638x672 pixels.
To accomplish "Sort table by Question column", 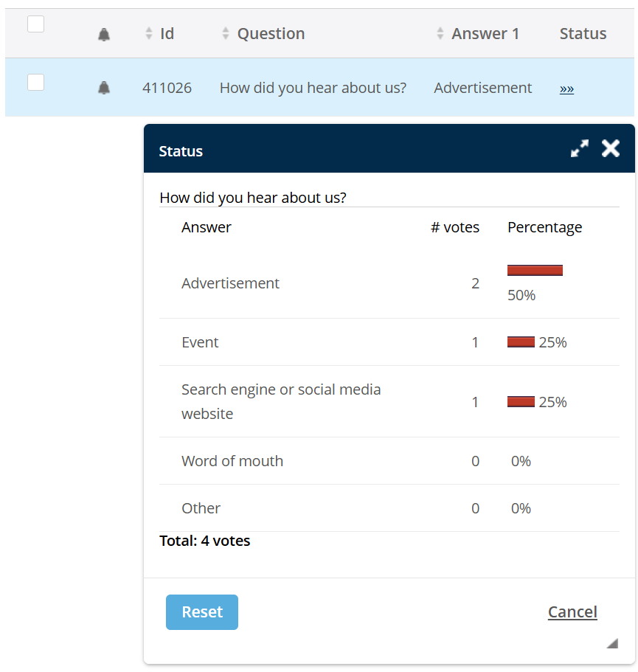I will 263,33.
